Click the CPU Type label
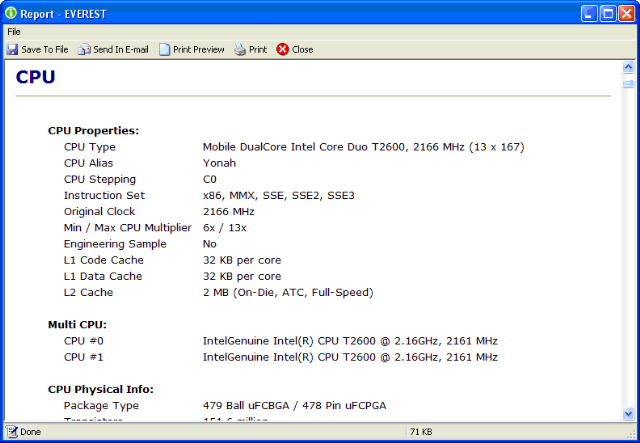This screenshot has width=640, height=443. coord(90,147)
